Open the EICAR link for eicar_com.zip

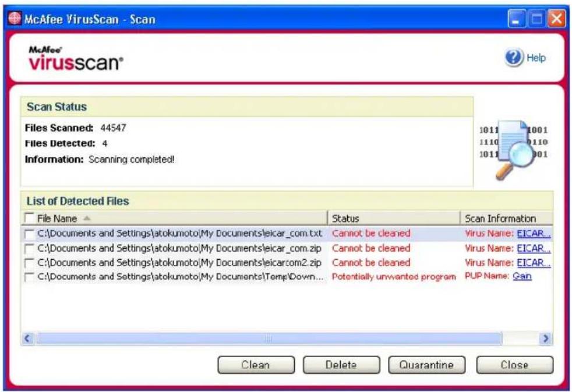(534, 248)
